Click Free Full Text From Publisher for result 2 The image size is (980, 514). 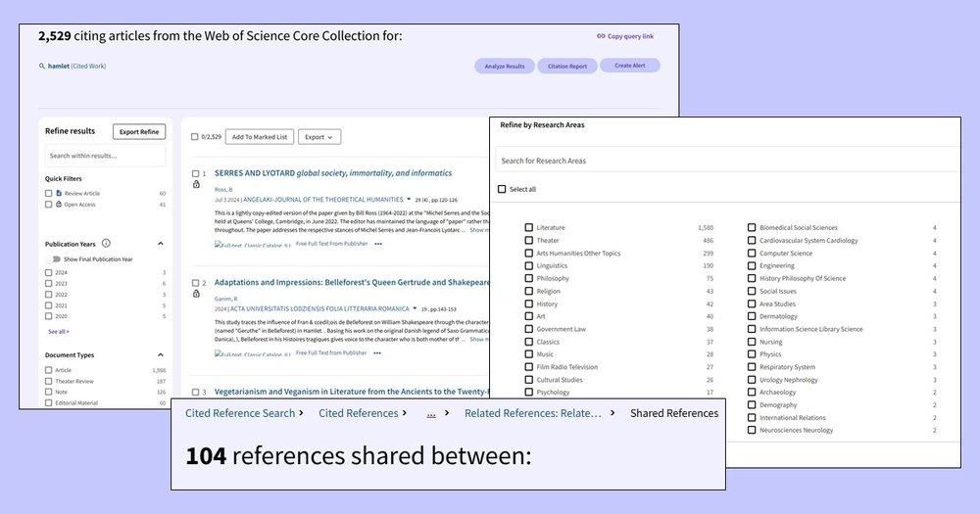(331, 352)
